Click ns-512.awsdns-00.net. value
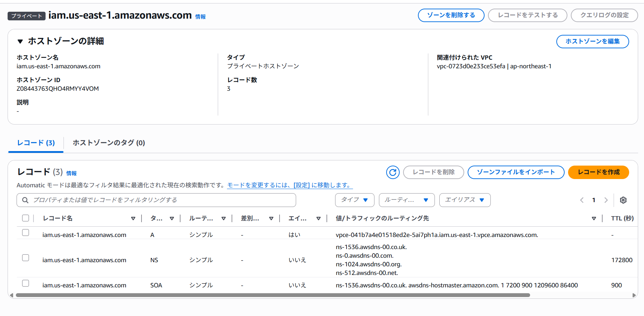 click(367, 273)
